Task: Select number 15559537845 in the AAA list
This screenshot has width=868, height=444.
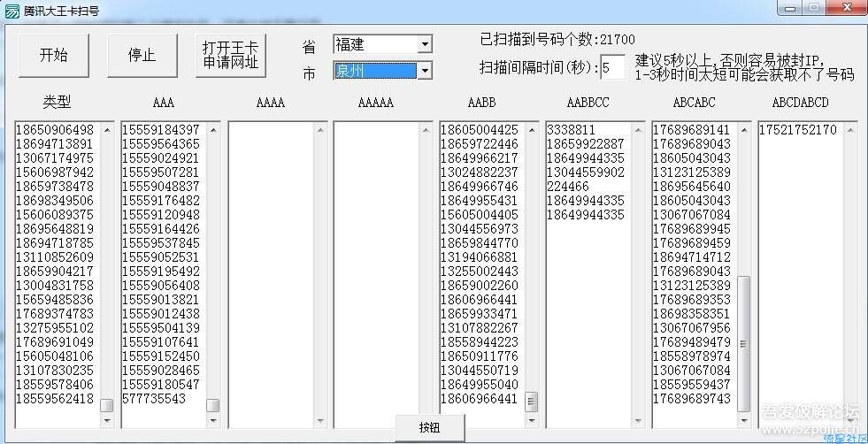Action: [x=161, y=243]
